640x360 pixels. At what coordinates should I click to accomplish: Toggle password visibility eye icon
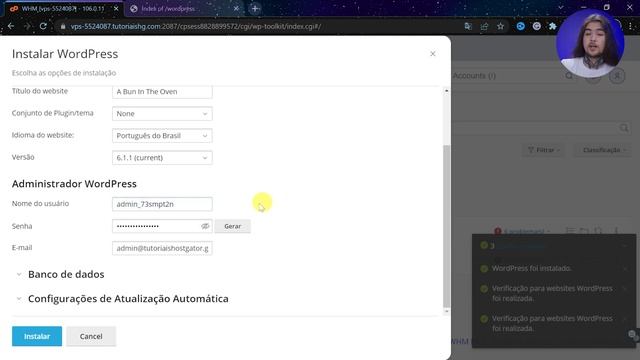coord(205,226)
